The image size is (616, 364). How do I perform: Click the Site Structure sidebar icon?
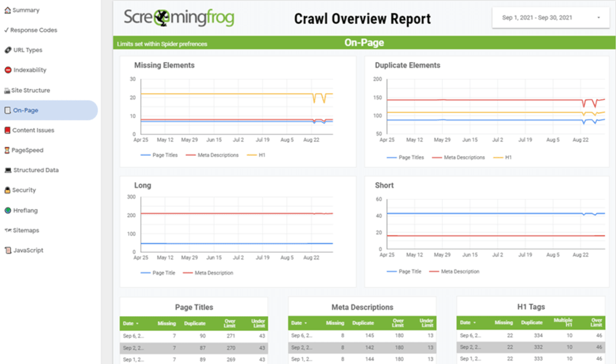[x=6, y=89]
